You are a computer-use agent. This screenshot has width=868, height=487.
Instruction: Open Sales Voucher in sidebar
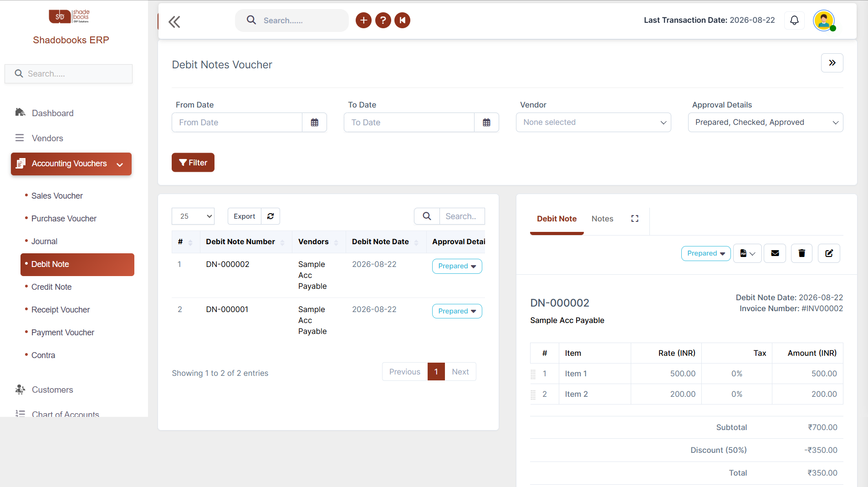57,196
